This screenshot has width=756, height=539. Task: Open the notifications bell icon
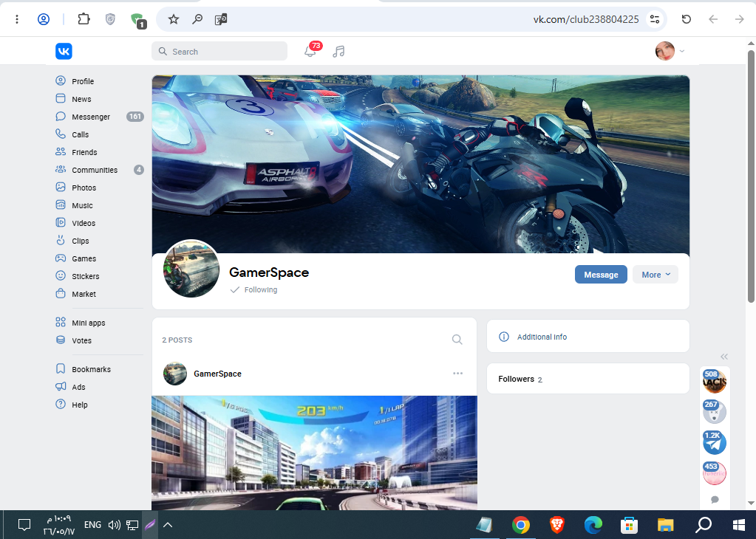tap(310, 52)
